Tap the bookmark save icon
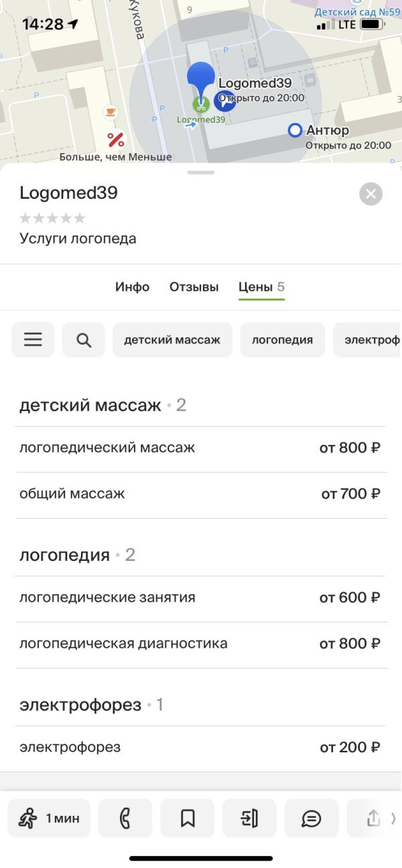402x868 pixels. point(188,818)
